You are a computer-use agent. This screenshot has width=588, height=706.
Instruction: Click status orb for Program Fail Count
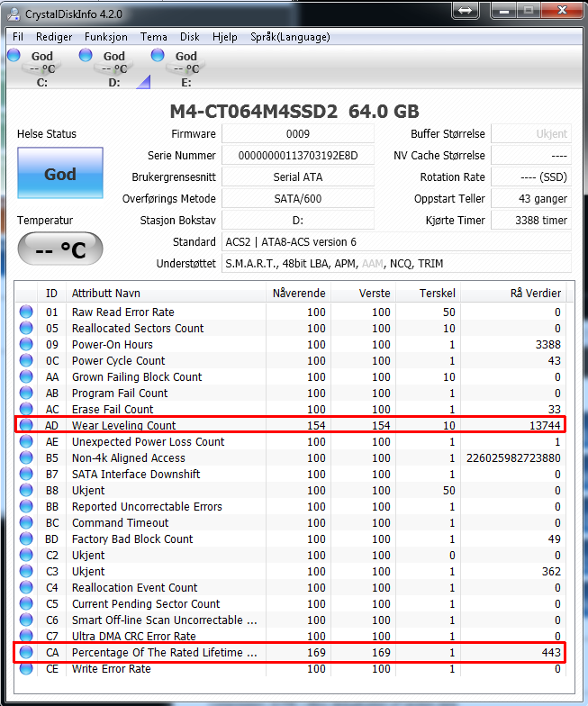coord(26,393)
